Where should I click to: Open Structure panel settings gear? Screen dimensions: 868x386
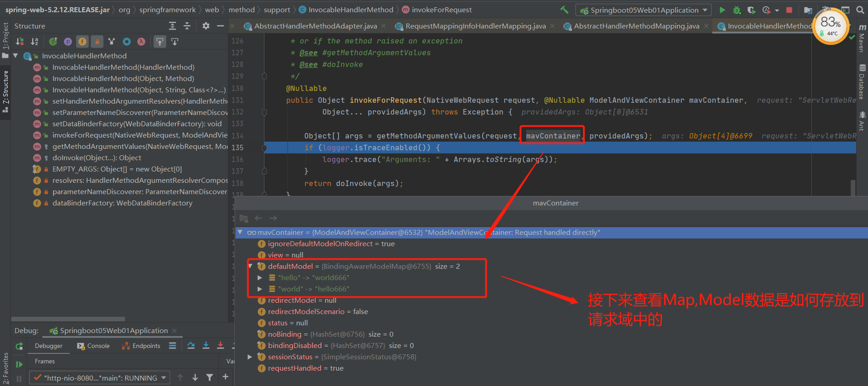point(206,26)
